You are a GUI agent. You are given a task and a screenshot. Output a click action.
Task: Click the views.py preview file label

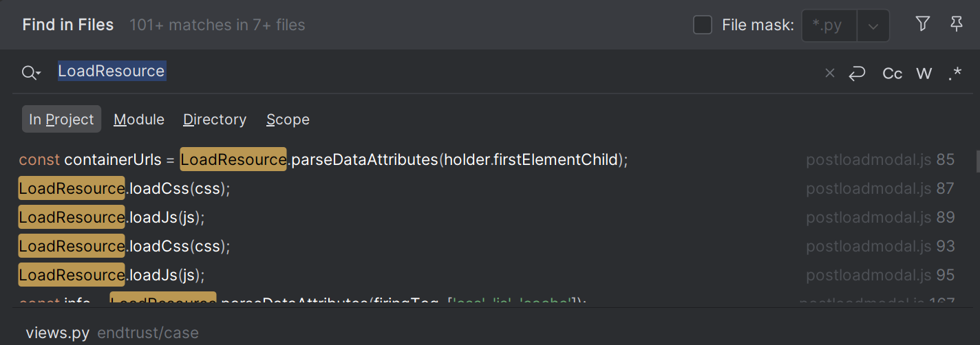coord(58,333)
